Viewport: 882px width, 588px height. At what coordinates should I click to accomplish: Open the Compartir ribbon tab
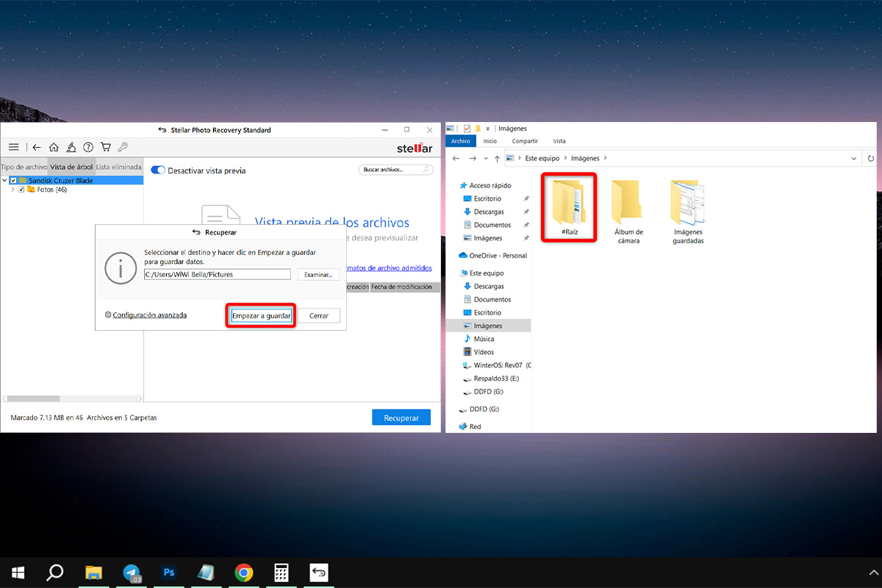[x=525, y=141]
